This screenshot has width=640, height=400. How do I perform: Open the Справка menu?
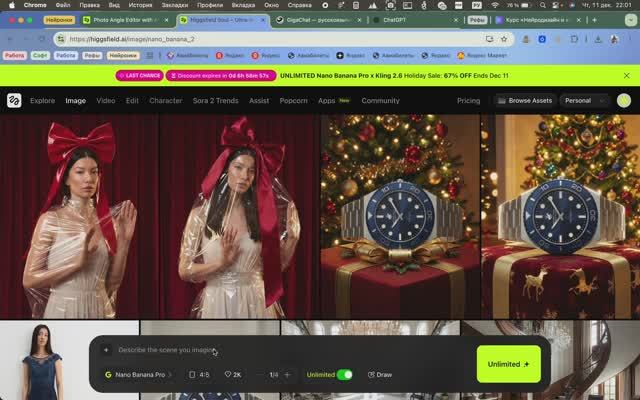coord(300,5)
